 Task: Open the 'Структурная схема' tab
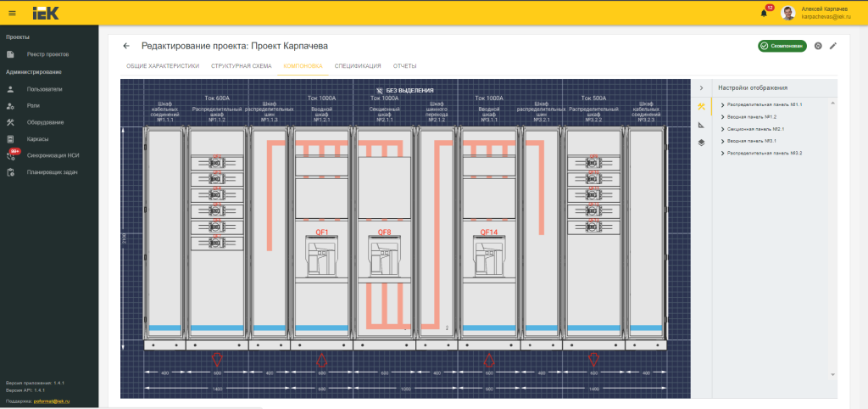(241, 65)
